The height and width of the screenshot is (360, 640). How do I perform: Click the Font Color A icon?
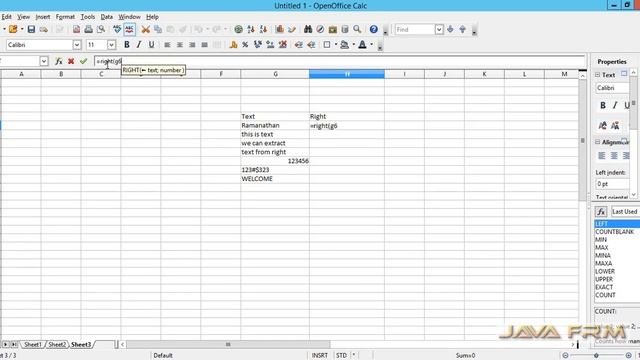pos(362,45)
